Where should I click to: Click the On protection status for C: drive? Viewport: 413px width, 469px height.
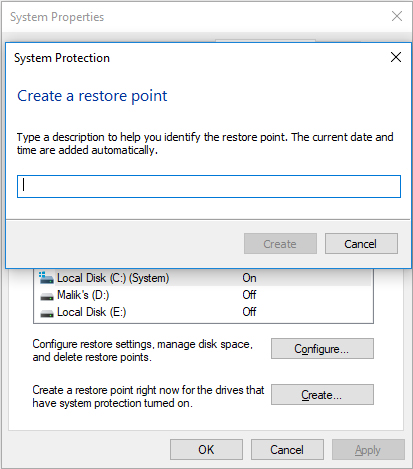pyautogui.click(x=249, y=278)
